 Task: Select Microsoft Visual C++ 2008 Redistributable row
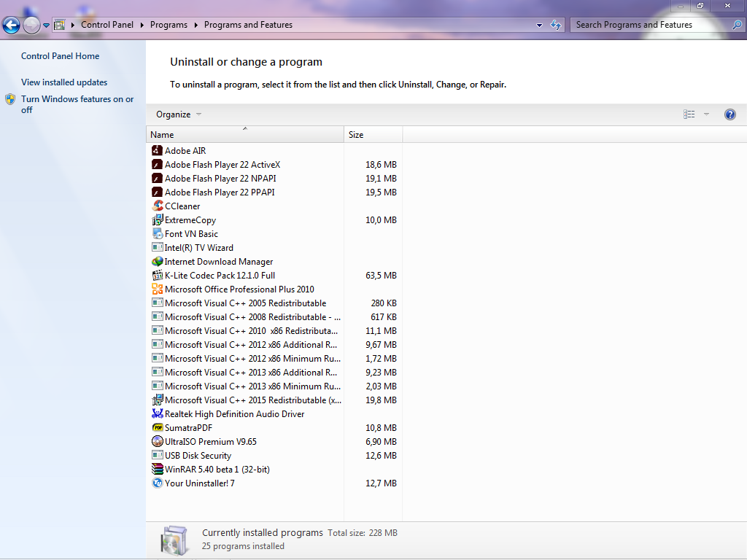click(x=274, y=317)
